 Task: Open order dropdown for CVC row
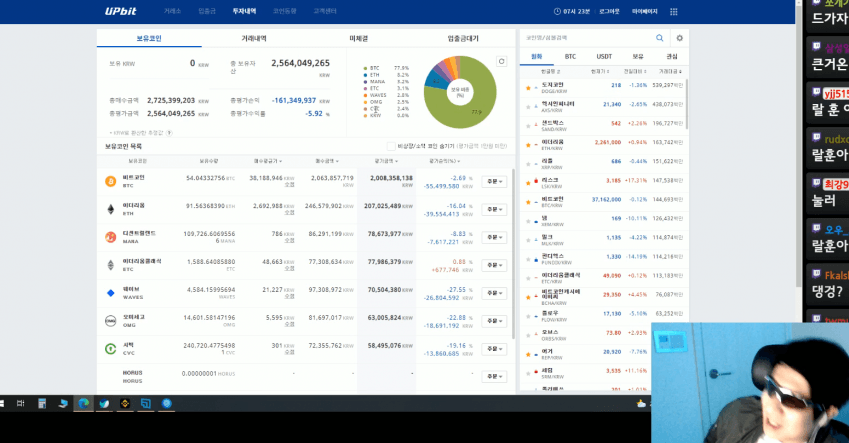(x=494, y=349)
